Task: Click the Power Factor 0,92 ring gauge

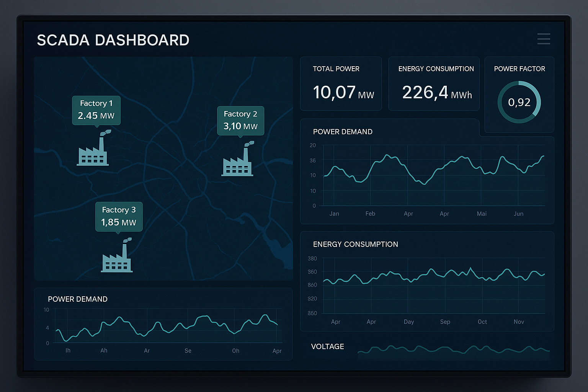Action: [519, 102]
